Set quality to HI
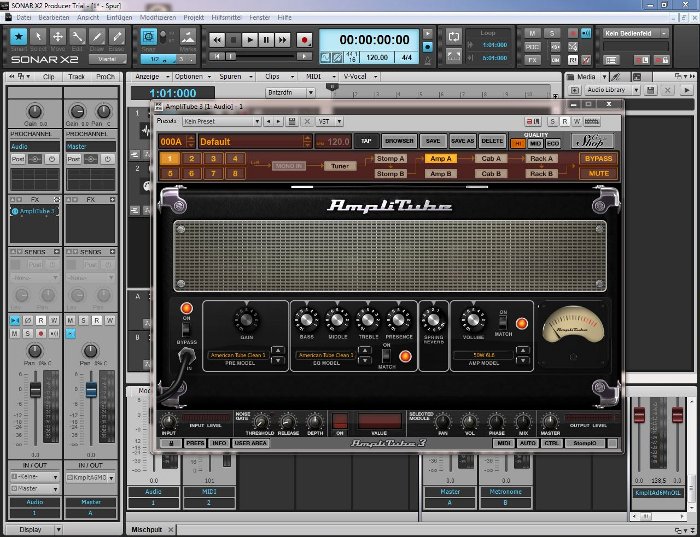This screenshot has width=700, height=537. point(518,144)
